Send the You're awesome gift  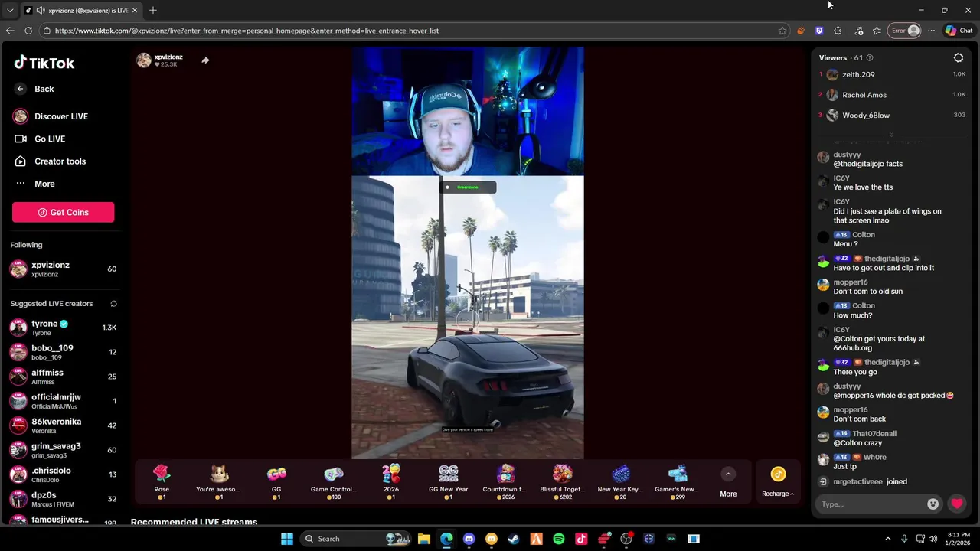218,481
